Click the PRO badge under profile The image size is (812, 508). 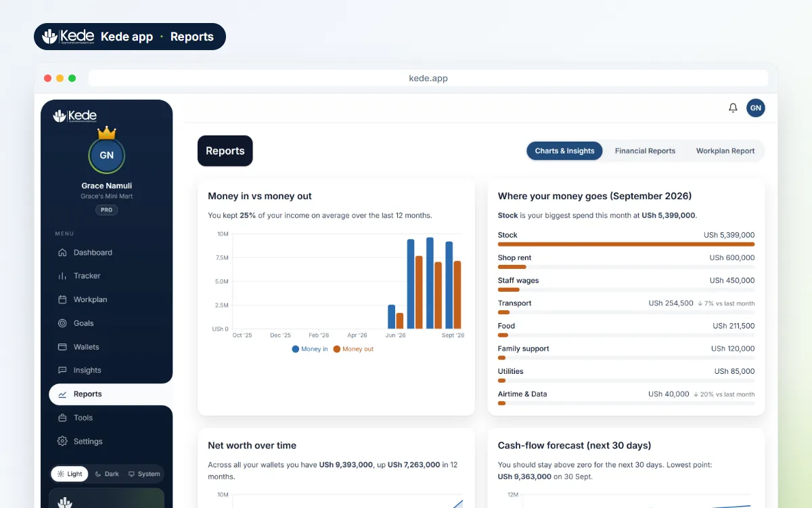pyautogui.click(x=106, y=210)
